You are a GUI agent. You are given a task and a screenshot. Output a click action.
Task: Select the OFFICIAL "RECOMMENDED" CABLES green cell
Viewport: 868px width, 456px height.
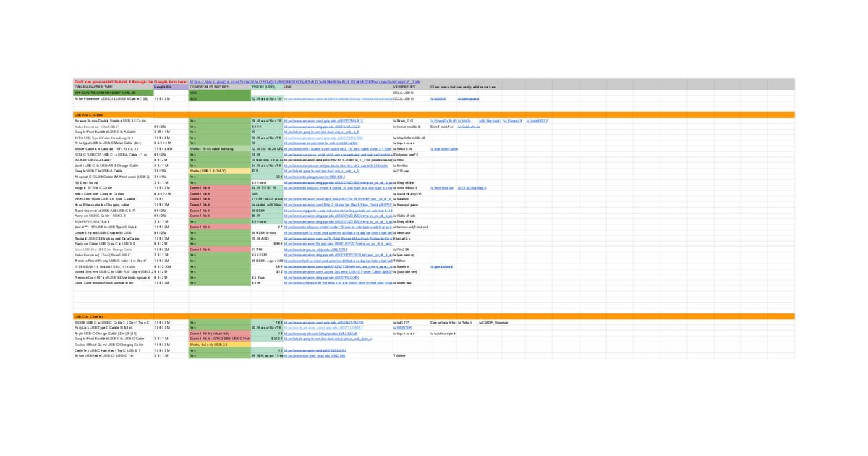[113, 93]
